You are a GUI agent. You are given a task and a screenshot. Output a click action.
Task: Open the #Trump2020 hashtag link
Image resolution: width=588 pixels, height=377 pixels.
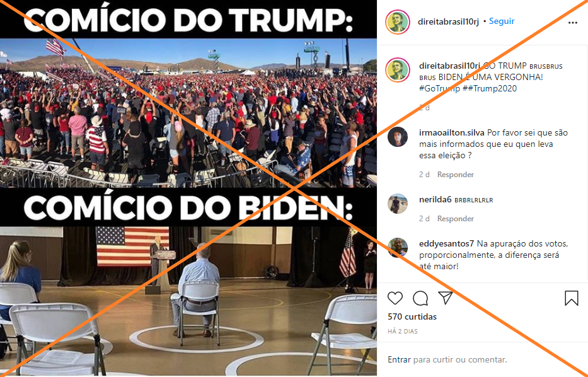click(490, 88)
